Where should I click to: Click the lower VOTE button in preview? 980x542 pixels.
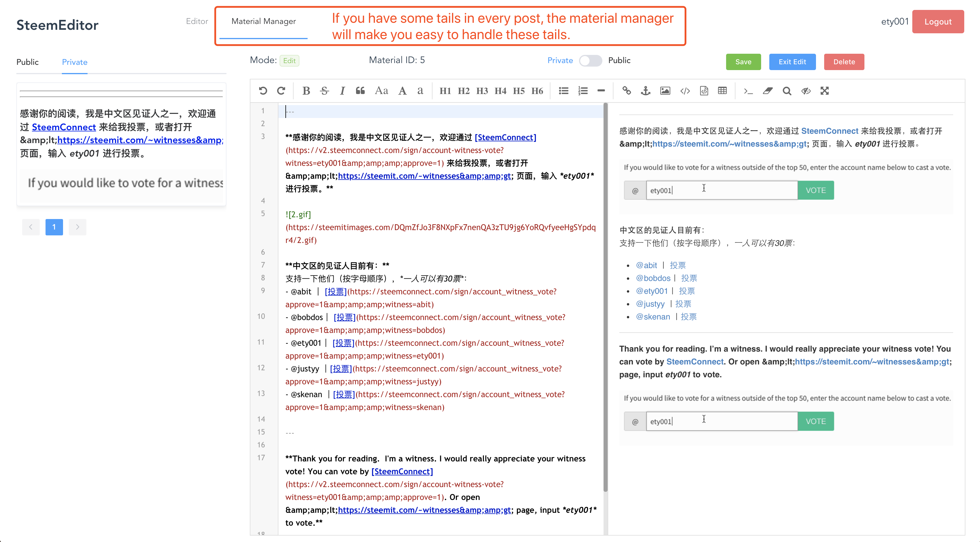pos(816,421)
